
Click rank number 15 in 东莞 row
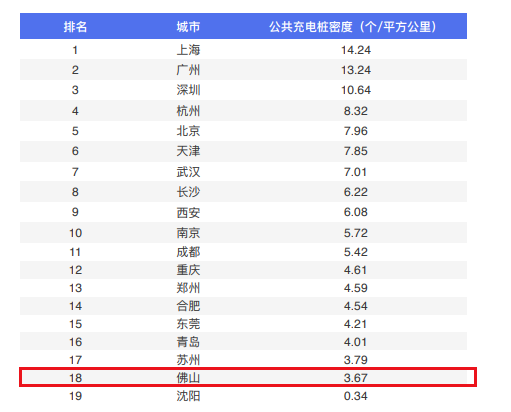[x=76, y=324]
